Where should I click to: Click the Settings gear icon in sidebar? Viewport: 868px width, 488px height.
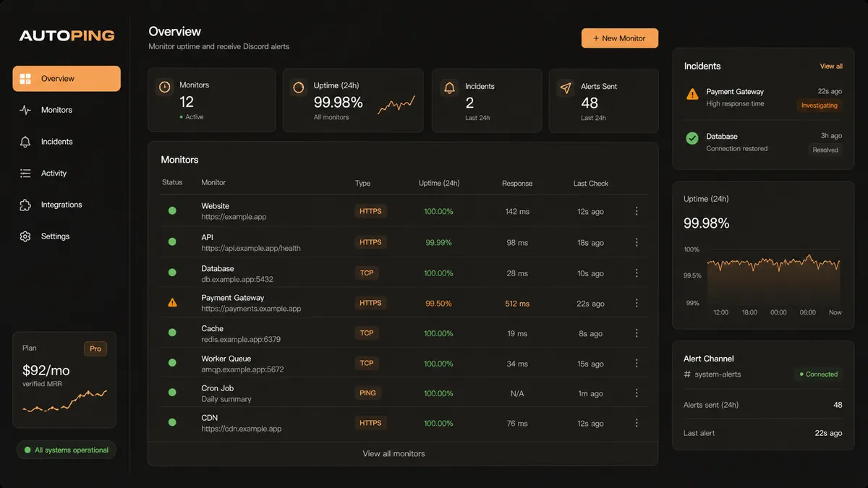point(25,236)
